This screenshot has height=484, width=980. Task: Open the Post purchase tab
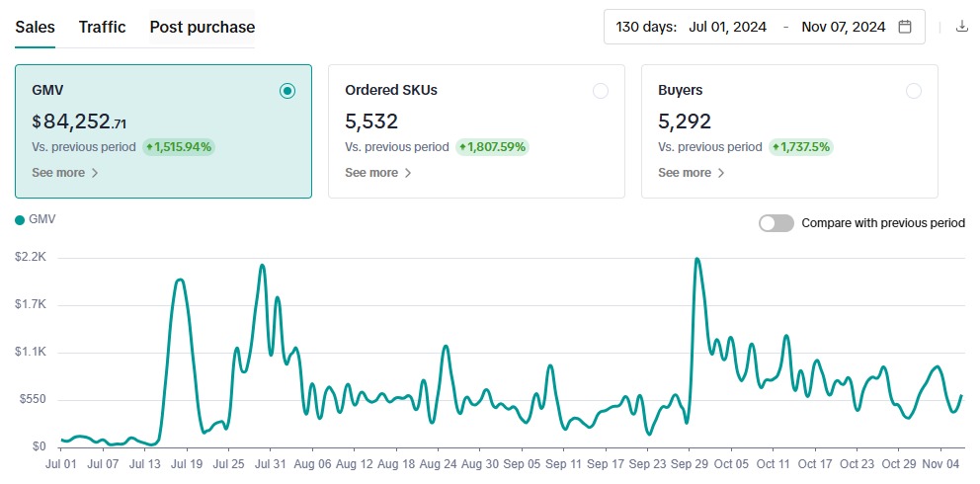(x=202, y=27)
